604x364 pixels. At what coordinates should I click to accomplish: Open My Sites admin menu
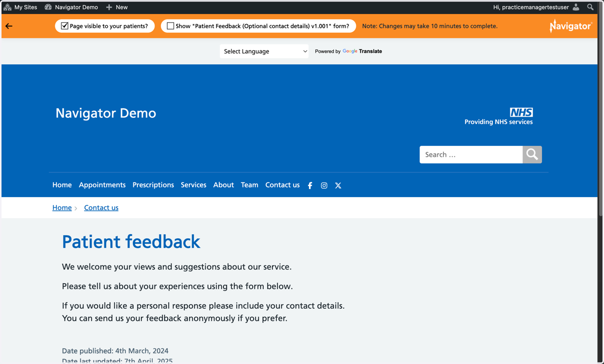[20, 7]
